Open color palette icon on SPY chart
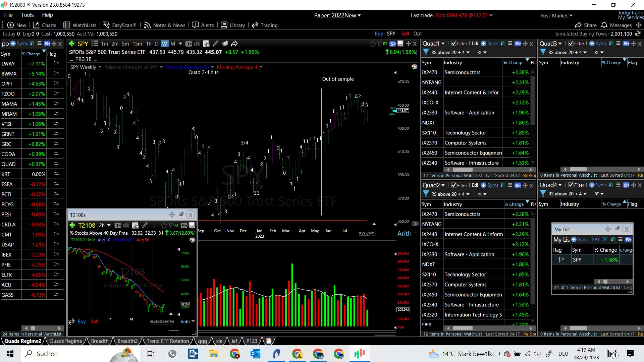 415,67
